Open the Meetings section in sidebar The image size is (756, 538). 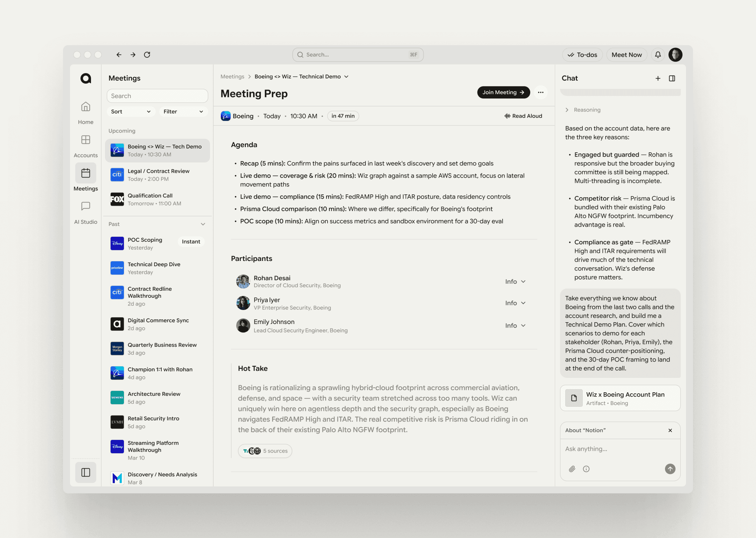pos(86,178)
